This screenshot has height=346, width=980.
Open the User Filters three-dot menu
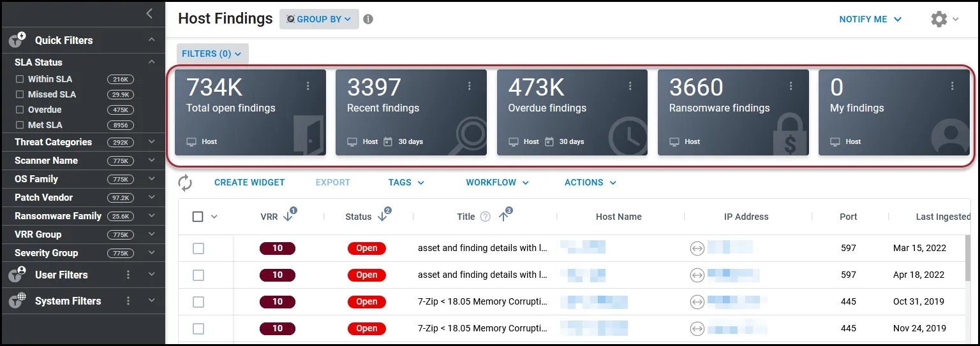(x=128, y=275)
